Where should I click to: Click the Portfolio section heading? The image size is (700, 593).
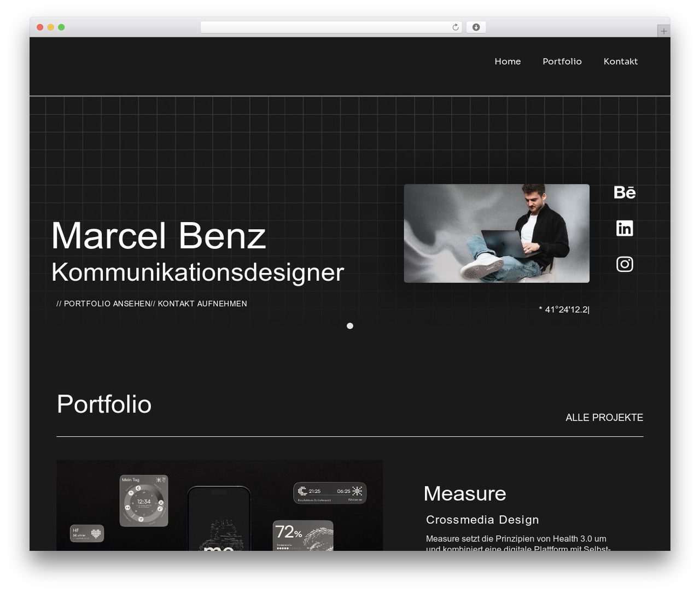104,404
